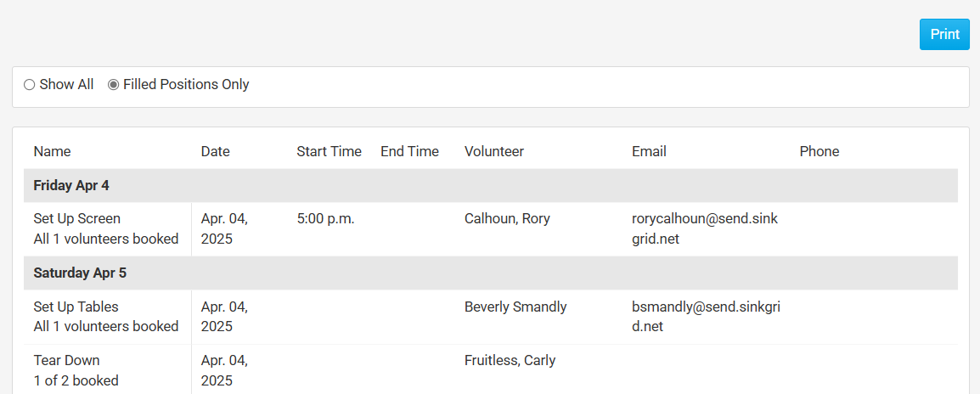Click volunteer Fruitless, Carly
Screen dimensions: 980x394
[x=510, y=361]
